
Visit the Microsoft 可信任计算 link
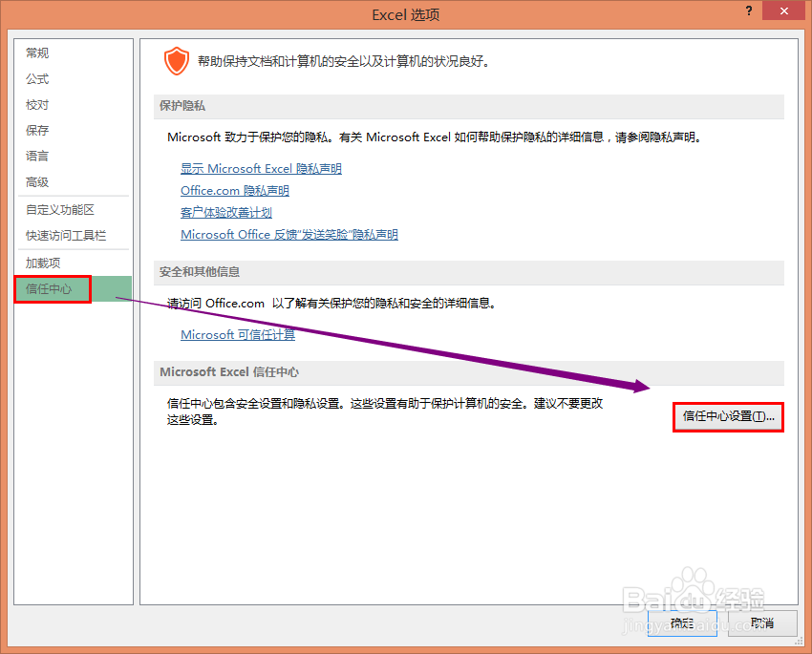[x=238, y=335]
